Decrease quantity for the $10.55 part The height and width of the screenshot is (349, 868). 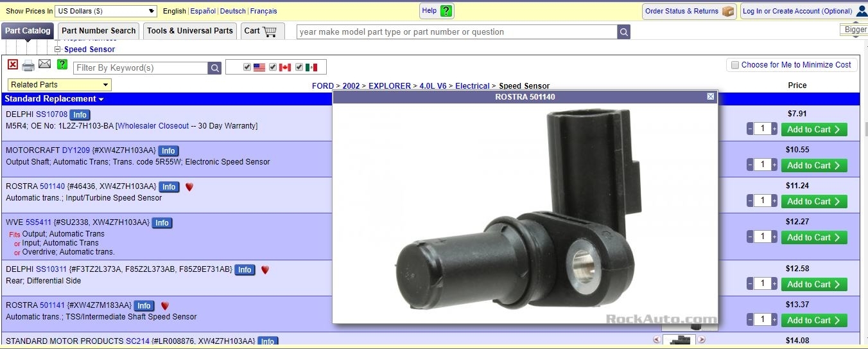click(x=750, y=165)
